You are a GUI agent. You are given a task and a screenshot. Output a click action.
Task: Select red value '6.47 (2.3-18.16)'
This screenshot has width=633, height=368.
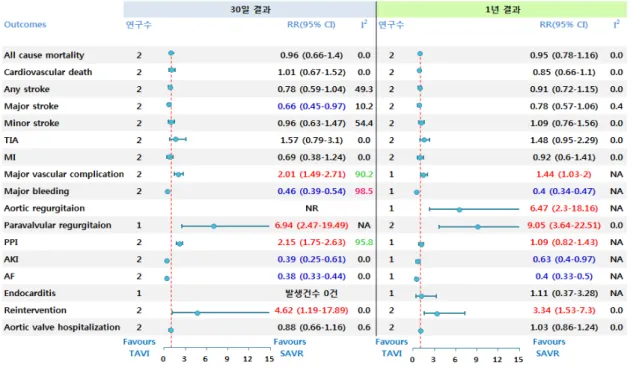(564, 208)
